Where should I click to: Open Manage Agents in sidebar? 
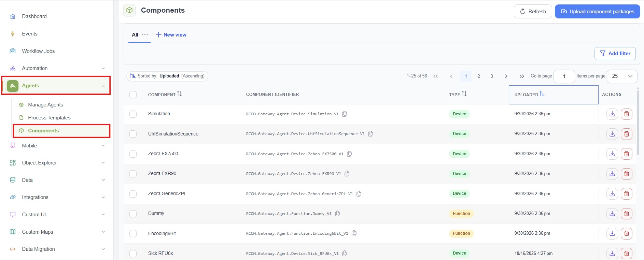coord(45,105)
